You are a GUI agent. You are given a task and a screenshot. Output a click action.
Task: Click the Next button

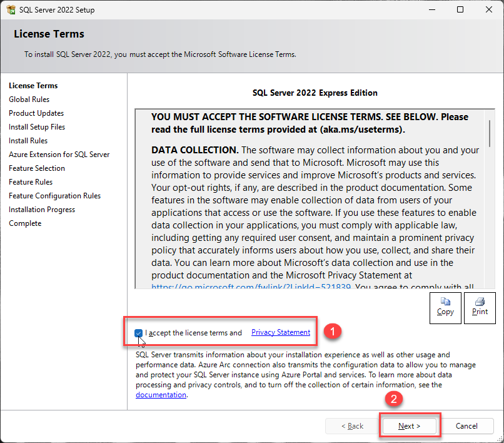tap(410, 426)
